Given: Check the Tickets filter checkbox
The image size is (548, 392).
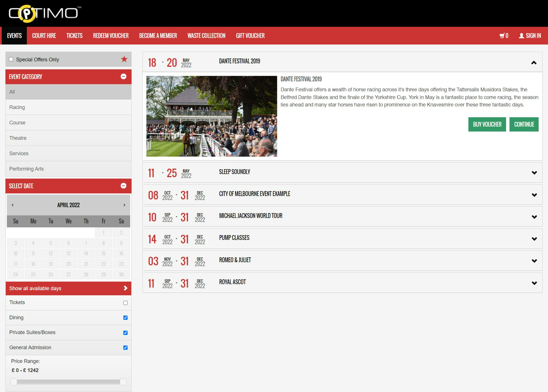Looking at the screenshot, I should [x=125, y=303].
